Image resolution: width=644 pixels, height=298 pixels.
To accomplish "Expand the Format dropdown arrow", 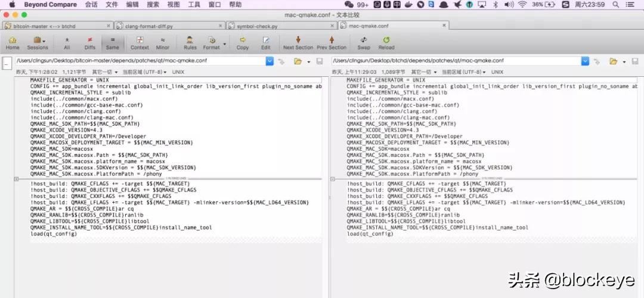I will pos(225,44).
